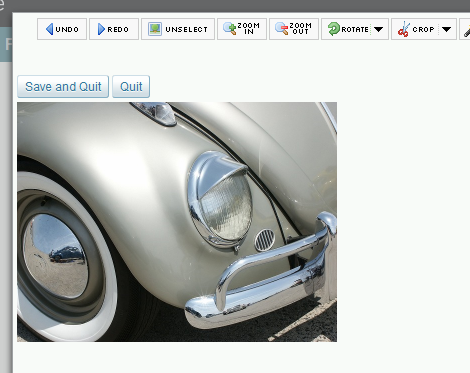Click the UNDO text label
470x373 pixels.
[67, 29]
